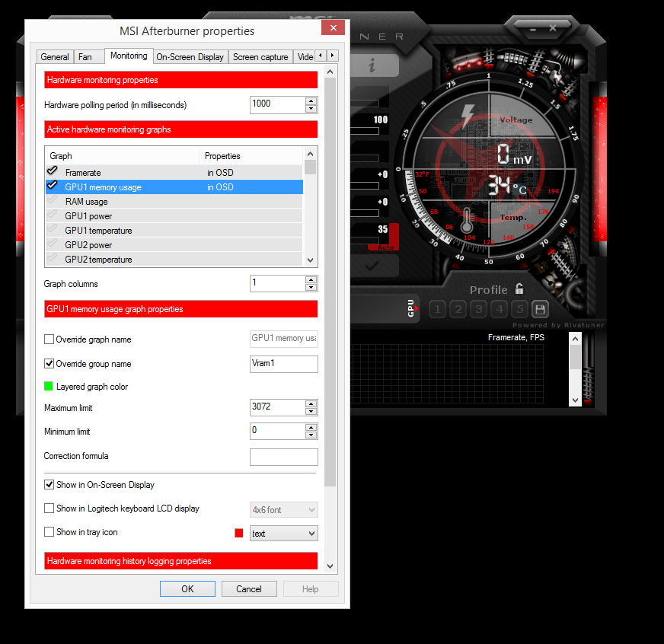This screenshot has width=664, height=644.
Task: Toggle the Auto fan speed button
Action: [385, 247]
